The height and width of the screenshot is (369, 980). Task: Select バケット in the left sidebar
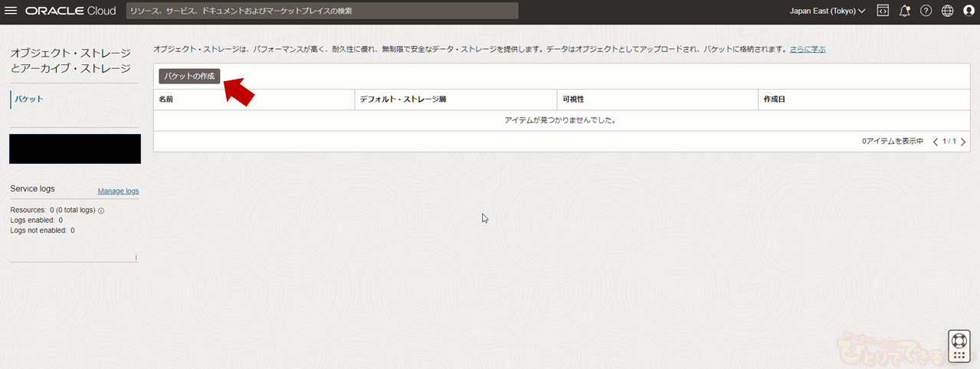point(29,99)
